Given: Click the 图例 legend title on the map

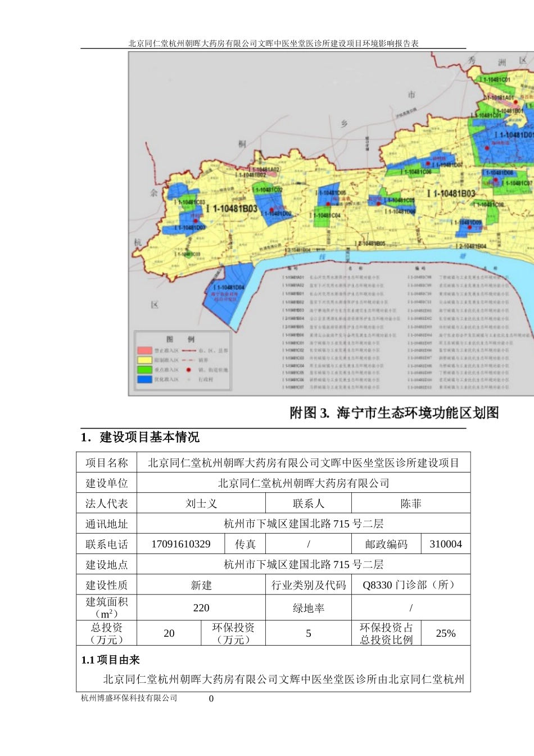Looking at the screenshot, I should [x=180, y=339].
